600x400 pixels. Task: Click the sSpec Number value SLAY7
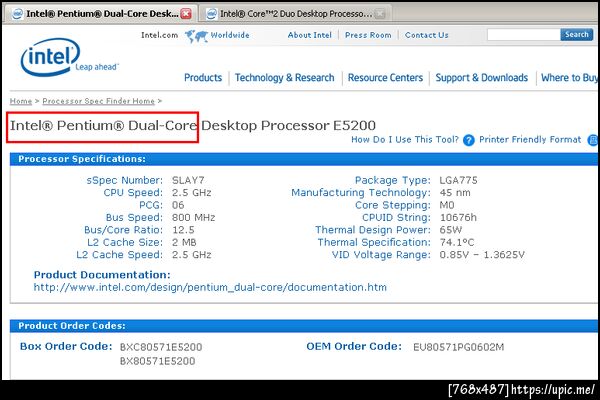tap(188, 180)
